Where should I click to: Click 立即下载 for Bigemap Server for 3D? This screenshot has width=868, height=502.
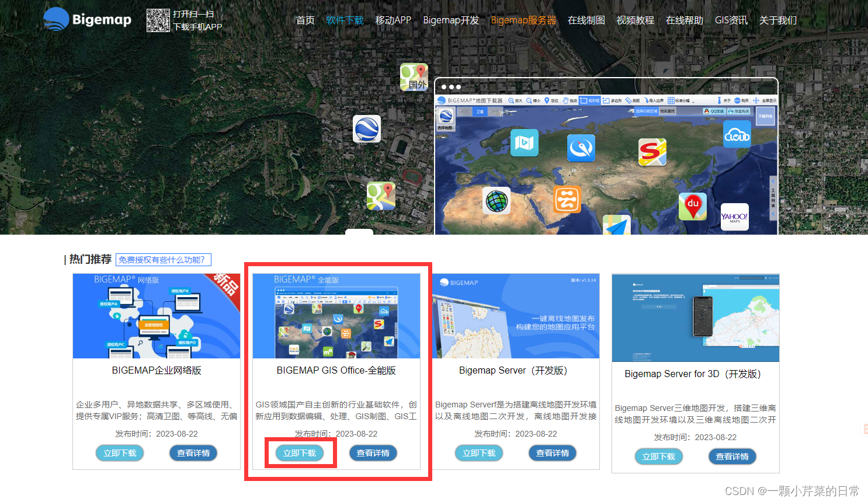(659, 456)
